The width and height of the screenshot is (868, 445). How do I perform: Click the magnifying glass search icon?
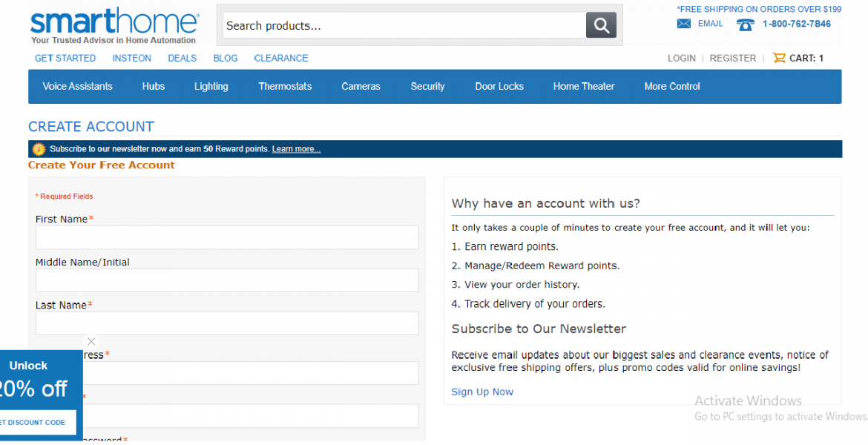click(x=601, y=25)
